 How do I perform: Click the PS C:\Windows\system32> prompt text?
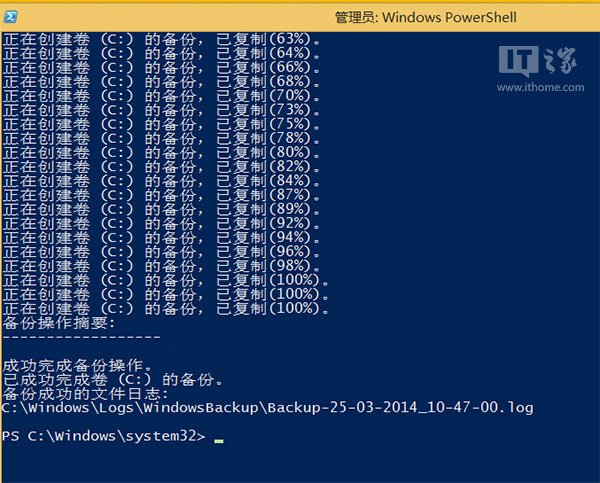(103, 437)
